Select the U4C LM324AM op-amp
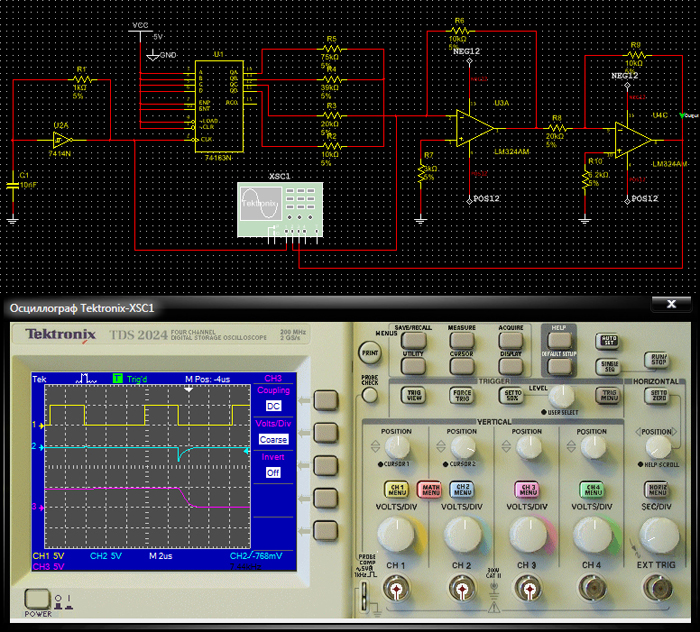Screen dimensions: 700x632 [633, 140]
